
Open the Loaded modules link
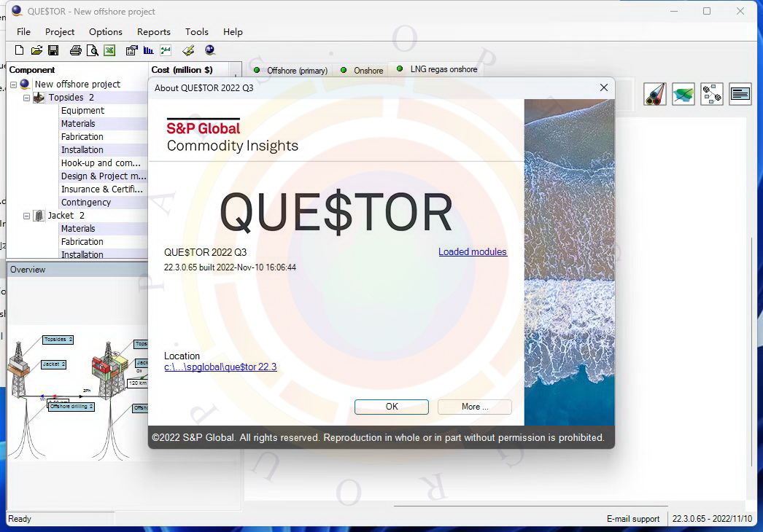tap(473, 252)
